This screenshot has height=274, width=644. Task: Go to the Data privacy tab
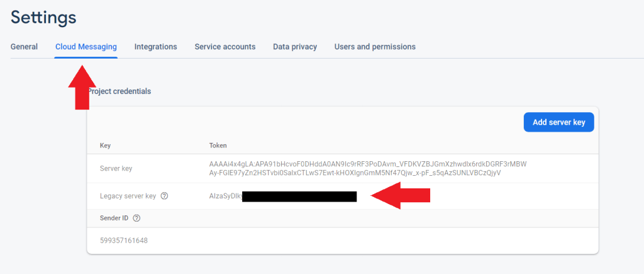[294, 47]
